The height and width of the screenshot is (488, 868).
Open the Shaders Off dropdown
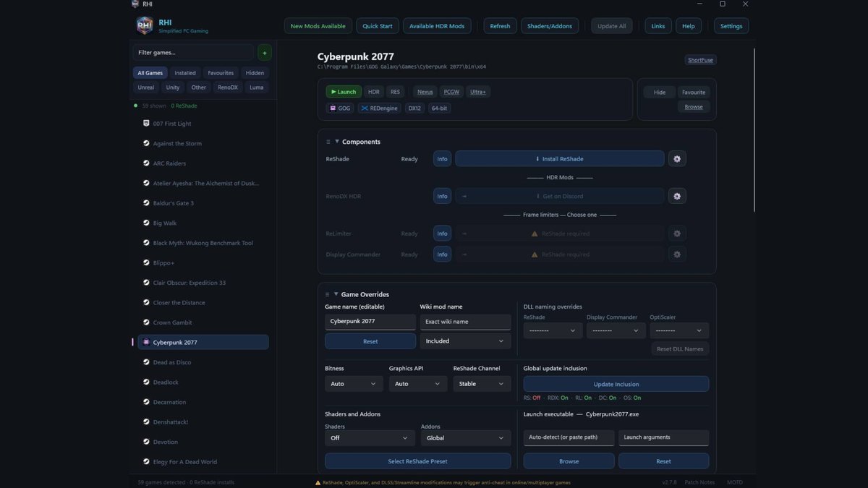point(370,438)
